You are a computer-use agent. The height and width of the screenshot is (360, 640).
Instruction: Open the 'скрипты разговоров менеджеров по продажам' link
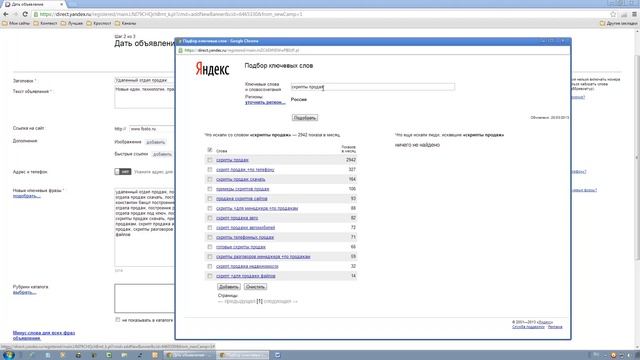tap(263, 257)
